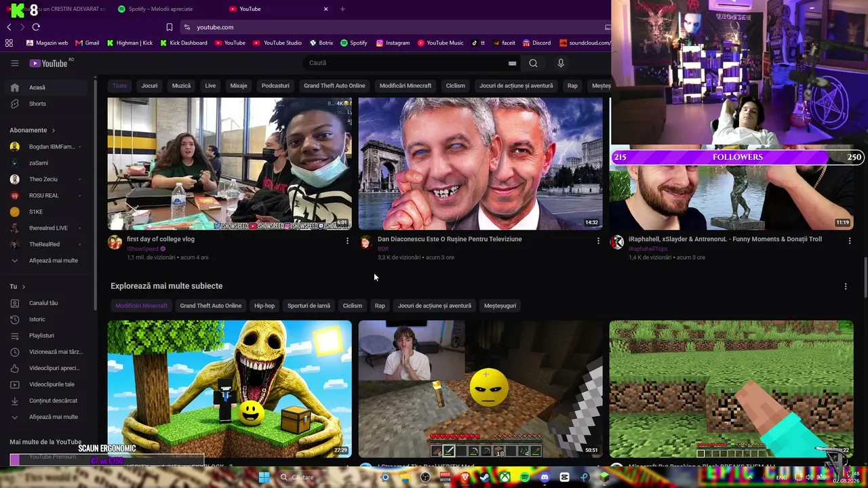Image resolution: width=868 pixels, height=488 pixels.
Task: Open more options for 'first day of college vlog'
Action: point(347,241)
